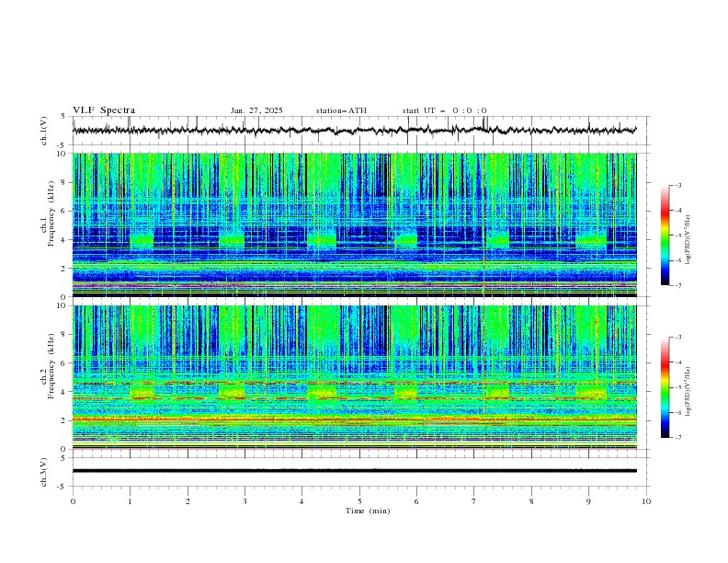The image size is (728, 563).
Task: Click time axis tick label '0'
Action: (73, 501)
